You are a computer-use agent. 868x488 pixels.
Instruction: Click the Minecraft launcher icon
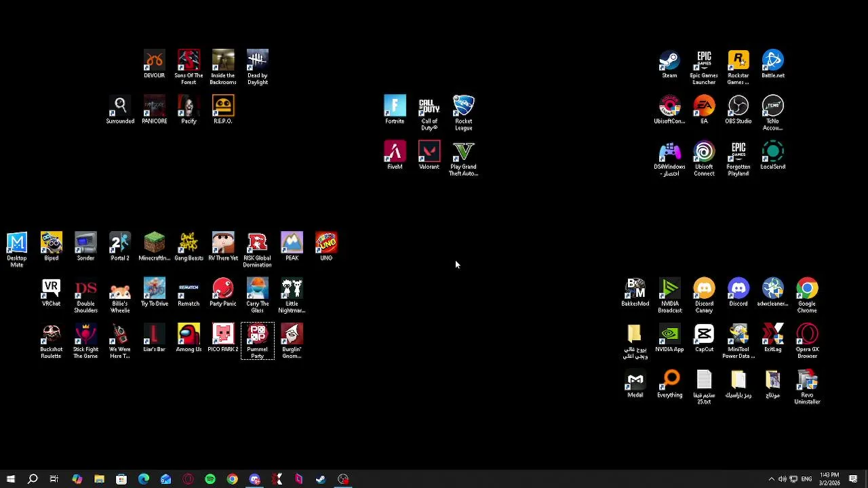click(x=154, y=247)
